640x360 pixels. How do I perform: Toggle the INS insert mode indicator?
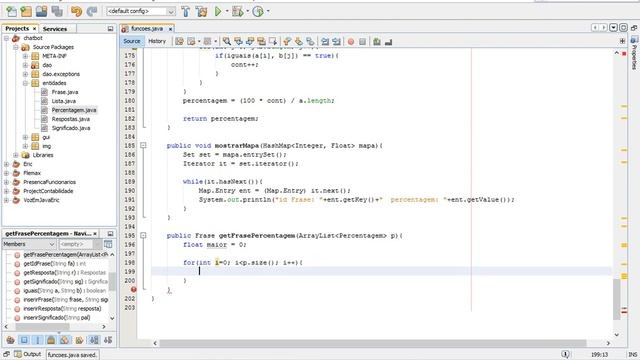click(633, 354)
